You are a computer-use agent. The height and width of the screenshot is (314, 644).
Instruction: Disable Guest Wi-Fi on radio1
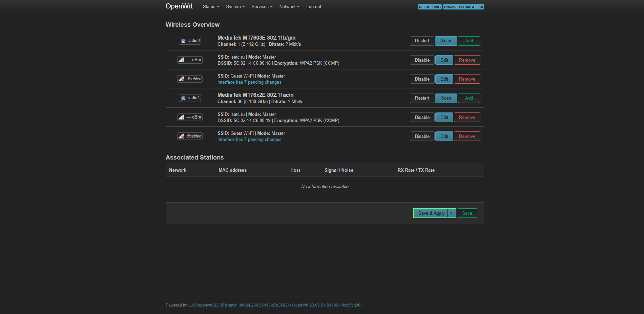point(422,136)
